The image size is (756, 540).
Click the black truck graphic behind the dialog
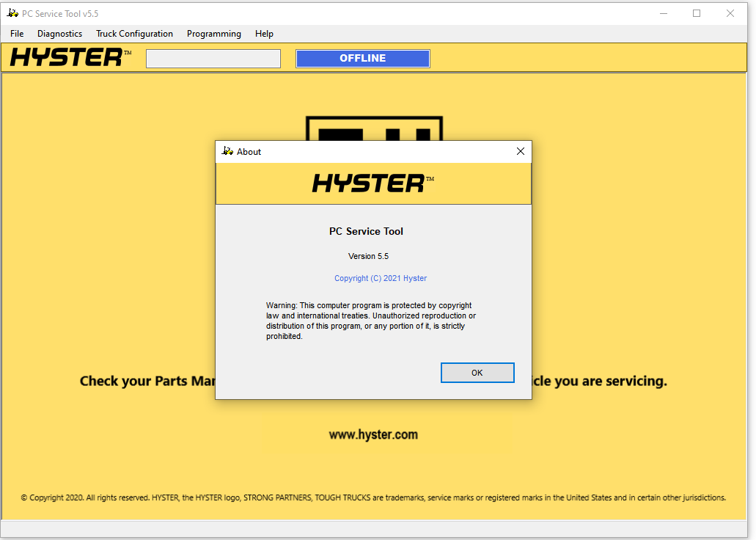(x=373, y=128)
